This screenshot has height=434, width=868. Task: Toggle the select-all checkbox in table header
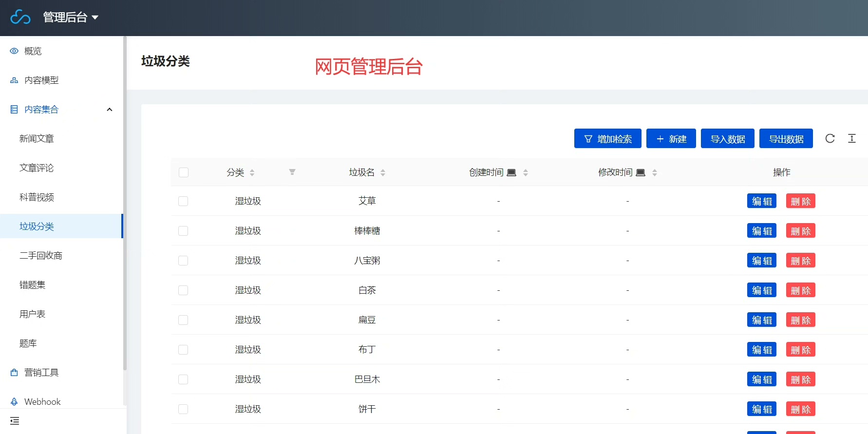coord(184,172)
